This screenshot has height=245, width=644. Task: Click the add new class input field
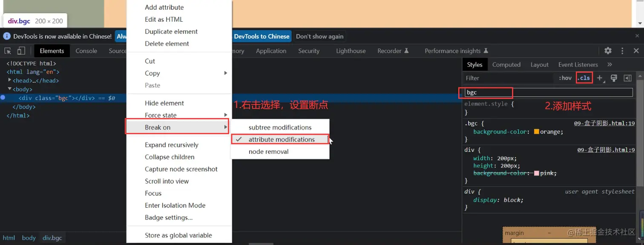pos(548,92)
